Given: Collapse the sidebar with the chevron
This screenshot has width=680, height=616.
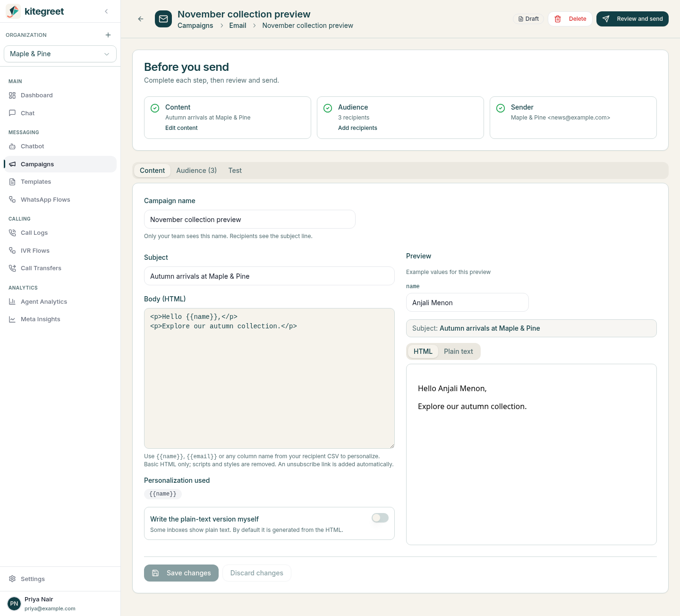Looking at the screenshot, I should [x=106, y=11].
